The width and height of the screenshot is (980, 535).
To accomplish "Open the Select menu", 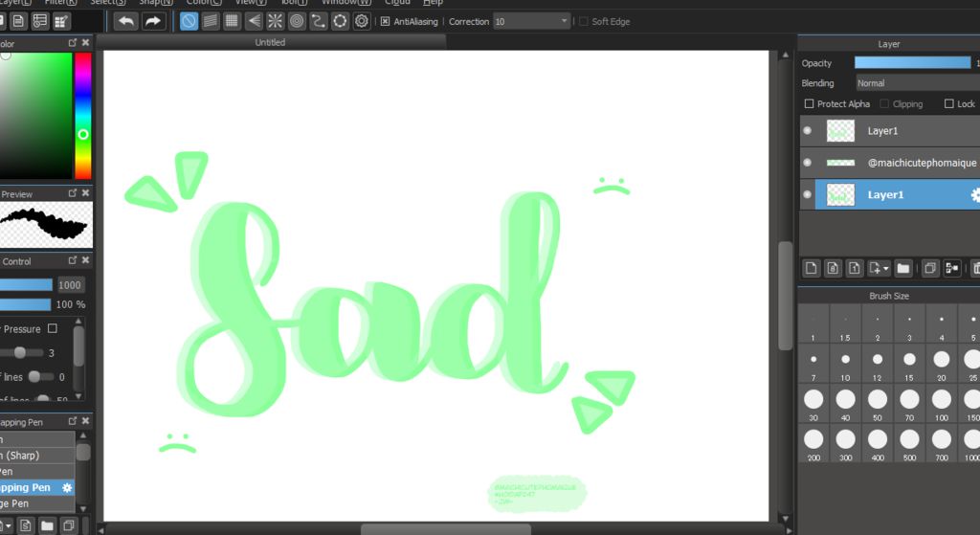I will pyautogui.click(x=107, y=3).
